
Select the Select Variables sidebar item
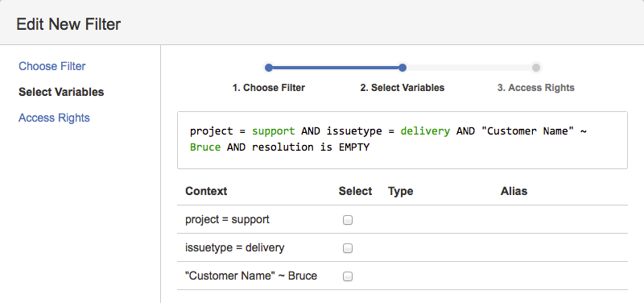pyautogui.click(x=61, y=92)
